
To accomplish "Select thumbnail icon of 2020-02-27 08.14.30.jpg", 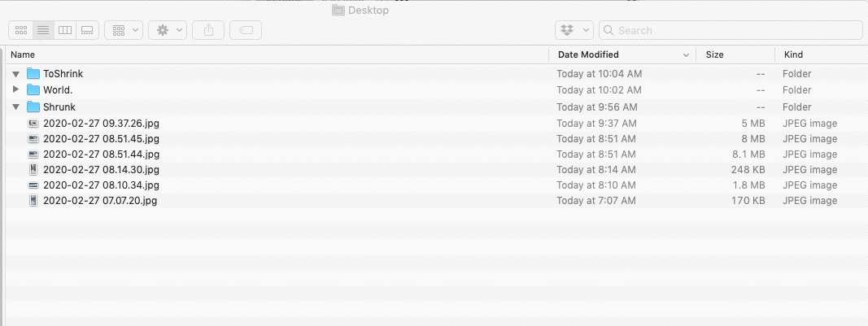I will (34, 169).
